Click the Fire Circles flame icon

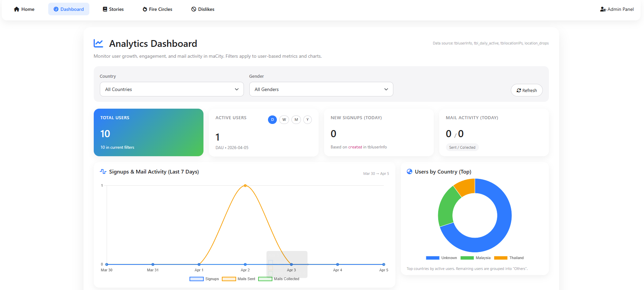click(145, 9)
